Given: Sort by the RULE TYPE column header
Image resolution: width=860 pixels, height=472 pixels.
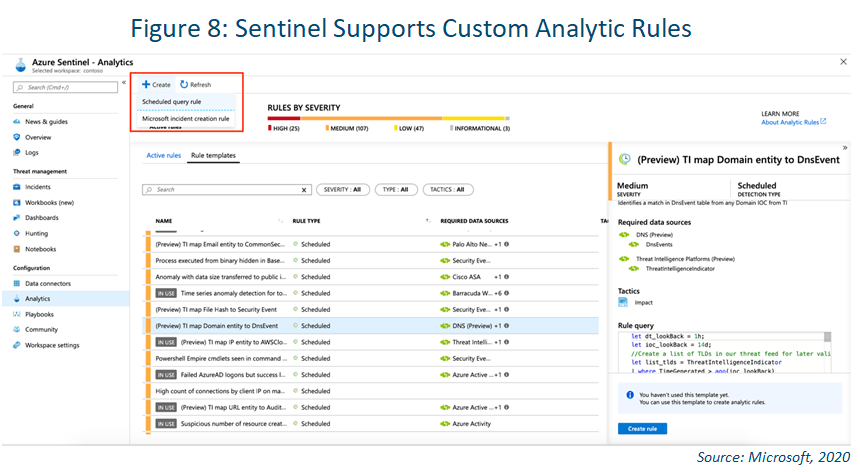Looking at the screenshot, I should pos(306,221).
